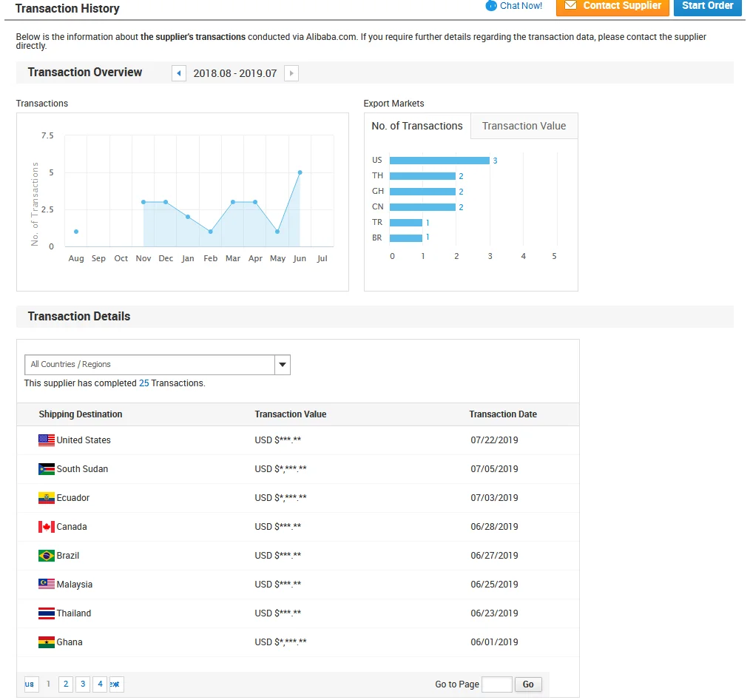This screenshot has height=700, width=750.
Task: Switch to the Transaction Value tab
Action: (524, 127)
